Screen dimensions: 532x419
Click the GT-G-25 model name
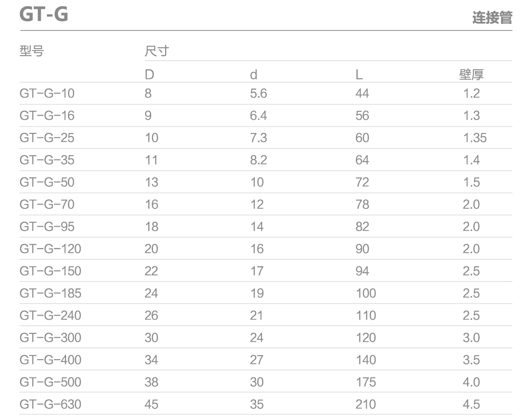coord(47,137)
